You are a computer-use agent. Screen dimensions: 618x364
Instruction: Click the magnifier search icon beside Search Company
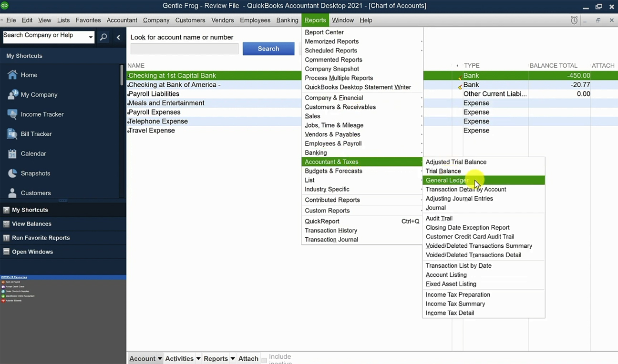point(103,37)
